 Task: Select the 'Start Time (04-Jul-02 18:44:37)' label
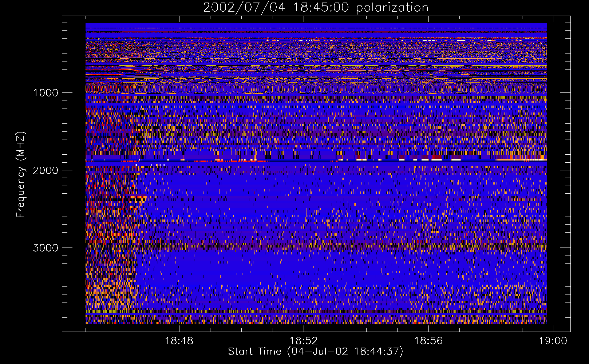click(x=316, y=352)
